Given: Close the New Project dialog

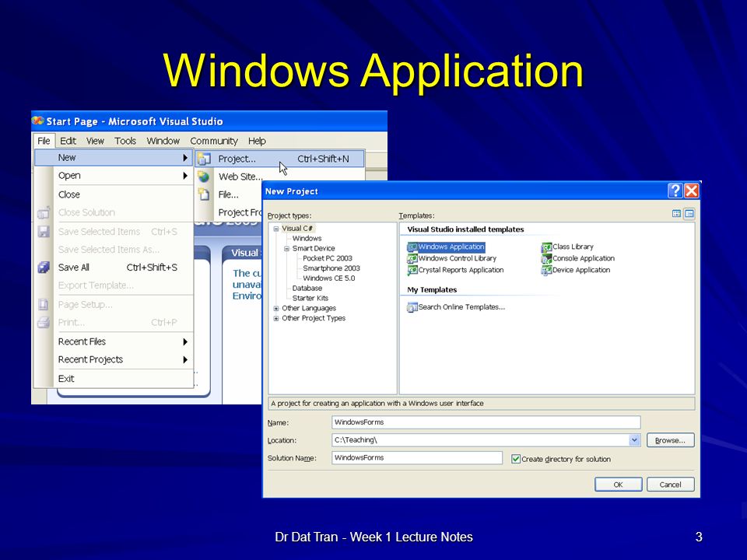Looking at the screenshot, I should coord(691,191).
